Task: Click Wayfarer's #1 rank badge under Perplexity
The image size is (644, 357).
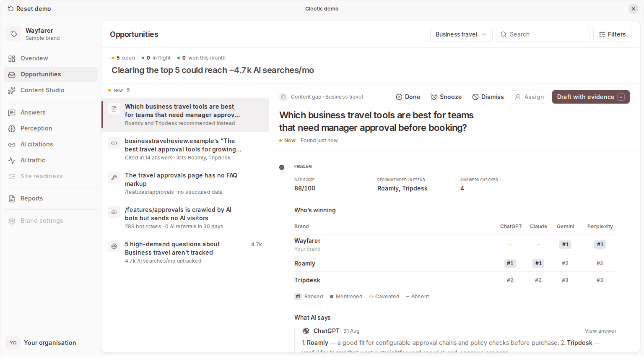Action: pos(600,245)
